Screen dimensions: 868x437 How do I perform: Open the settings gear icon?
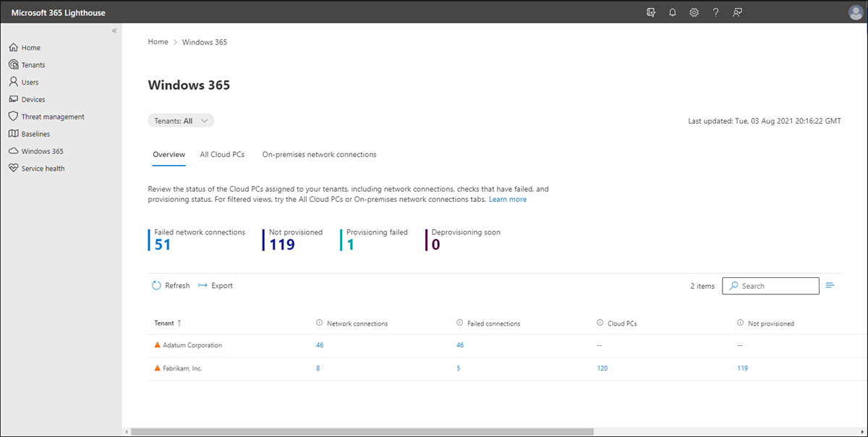point(694,12)
